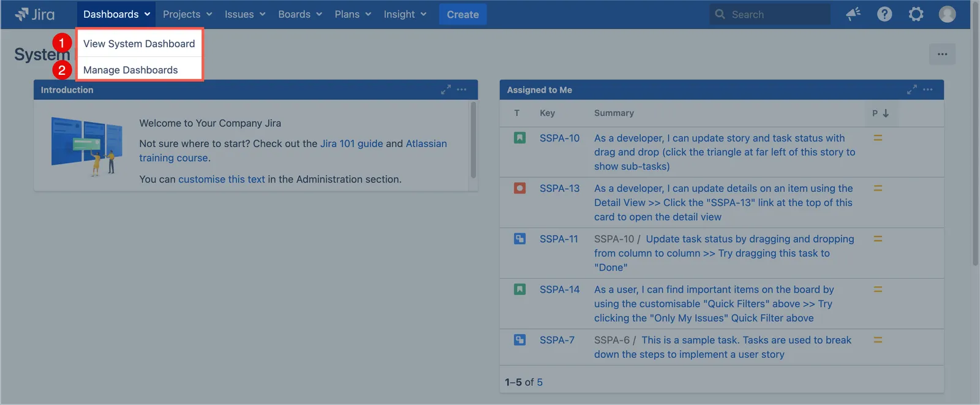Open parent SSPA-6 link in SSPA-7 row
The height and width of the screenshot is (405, 980).
(611, 339)
